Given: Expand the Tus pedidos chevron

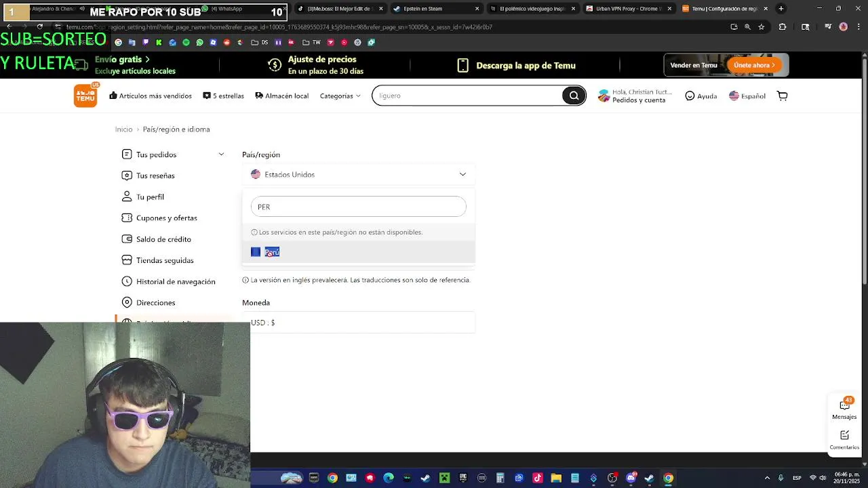Looking at the screenshot, I should [x=221, y=155].
